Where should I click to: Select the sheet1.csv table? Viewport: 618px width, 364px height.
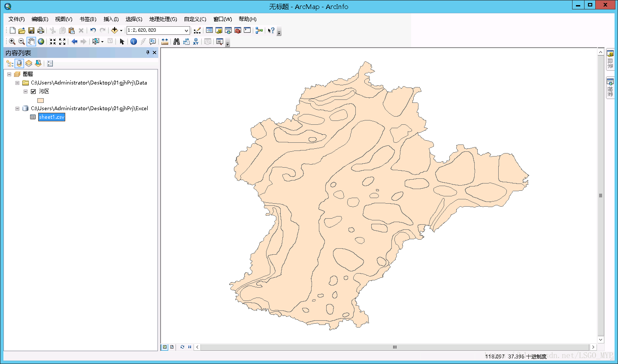[x=51, y=117]
